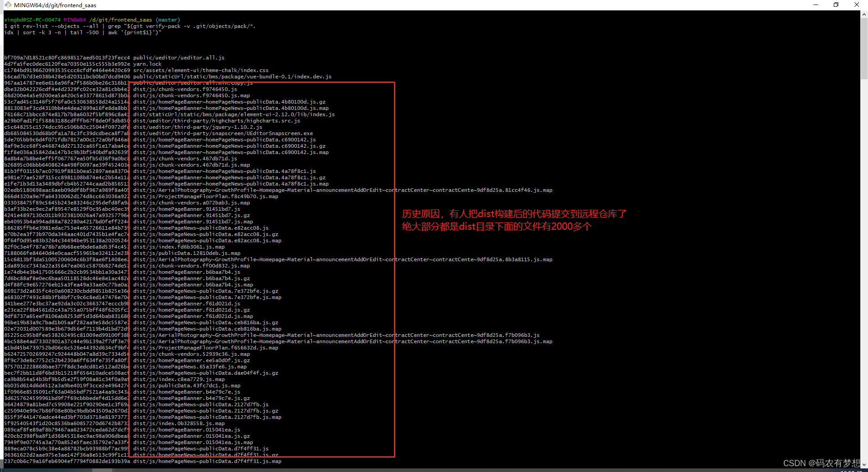
Task: Select 'dist/ueditor/third-party/jquery-1.10.2.js' line
Action: (198, 127)
